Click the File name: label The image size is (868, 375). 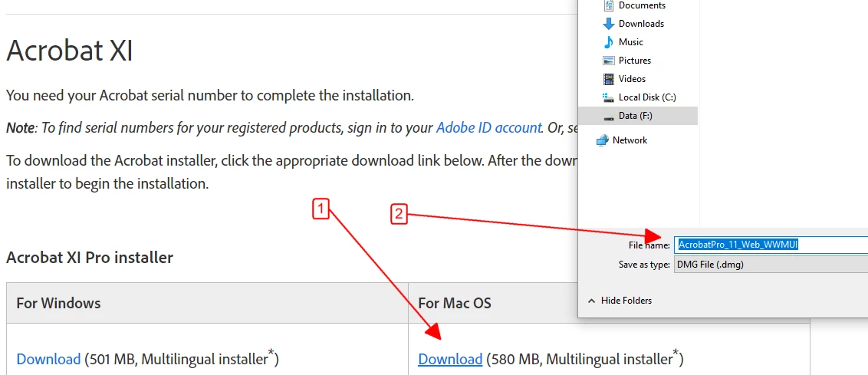tap(649, 245)
